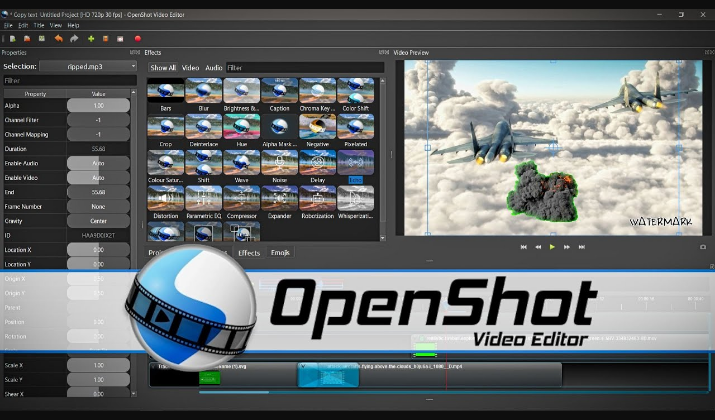Image resolution: width=715 pixels, height=420 pixels.
Task: Open the Enable Audio Auto value
Action: [98, 163]
